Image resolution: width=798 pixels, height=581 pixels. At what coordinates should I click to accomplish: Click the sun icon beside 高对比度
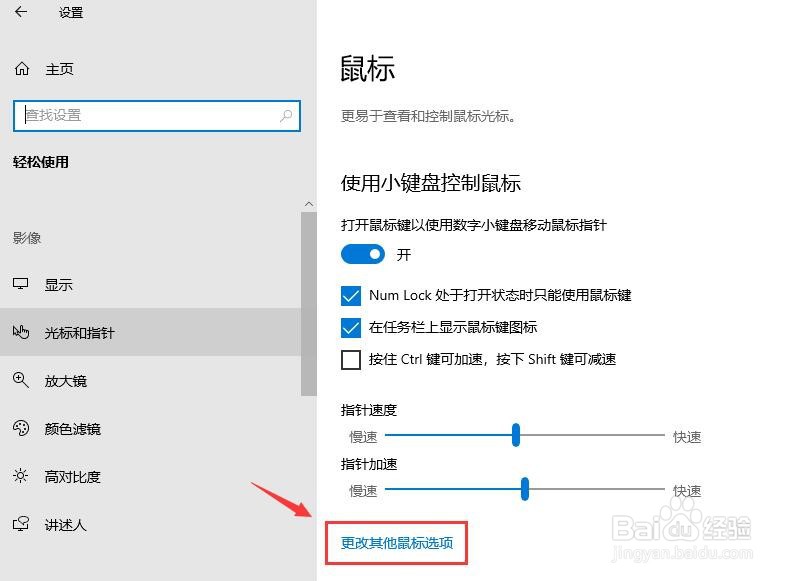pos(21,476)
